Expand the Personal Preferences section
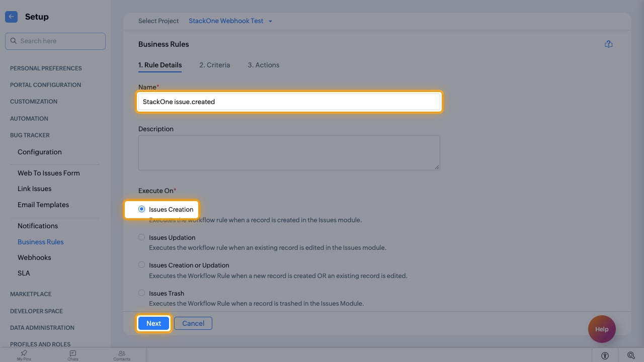The image size is (644, 362). coord(46,68)
